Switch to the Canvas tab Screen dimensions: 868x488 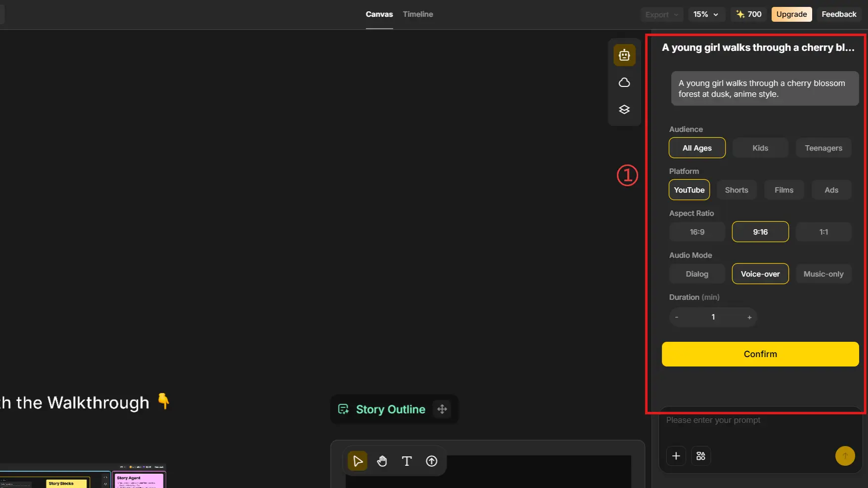(x=379, y=14)
